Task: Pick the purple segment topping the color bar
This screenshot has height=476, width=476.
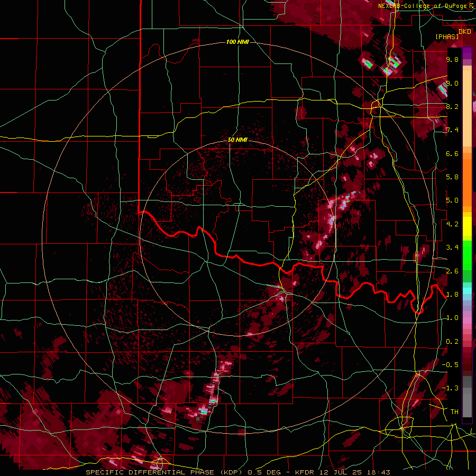Action: [467, 53]
